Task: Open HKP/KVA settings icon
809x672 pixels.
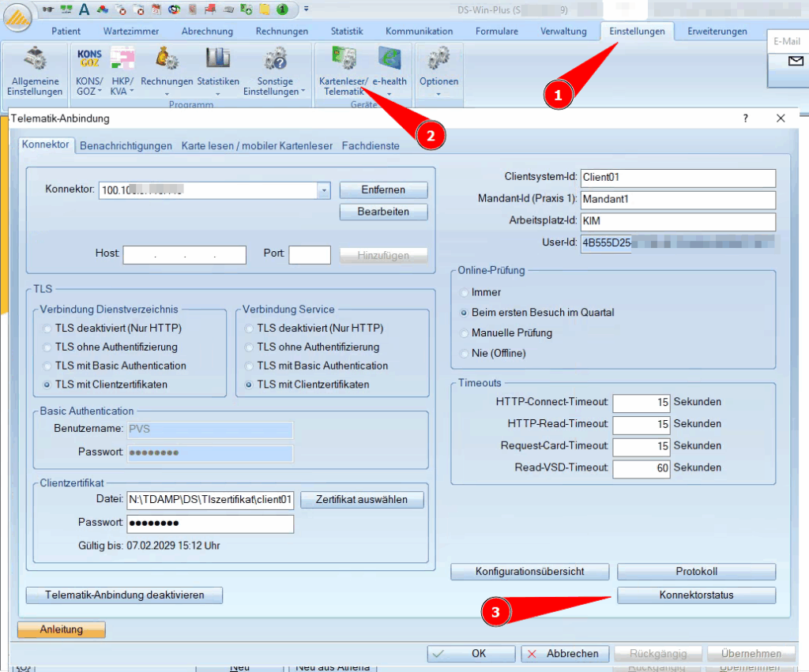Action: pos(122,60)
